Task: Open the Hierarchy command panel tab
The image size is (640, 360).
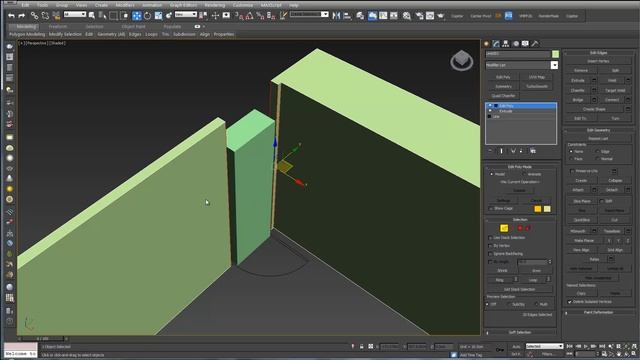Action: point(506,44)
